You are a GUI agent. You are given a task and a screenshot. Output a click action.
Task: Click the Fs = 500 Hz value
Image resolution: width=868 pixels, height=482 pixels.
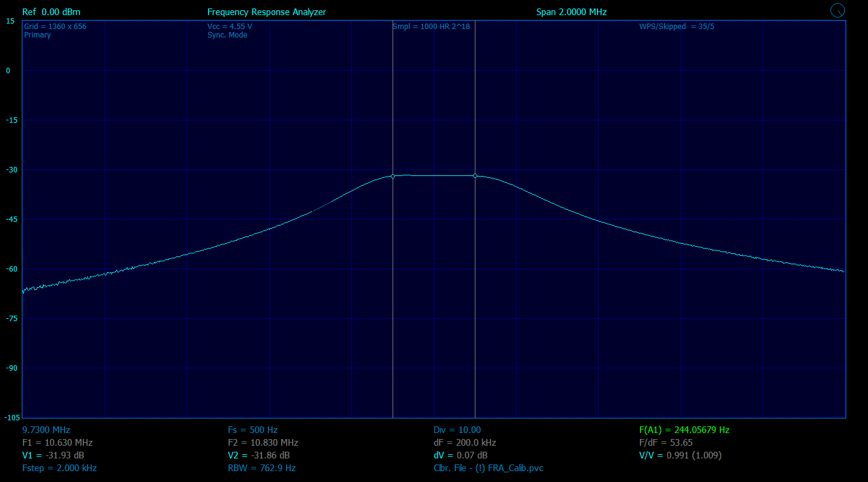coord(253,430)
